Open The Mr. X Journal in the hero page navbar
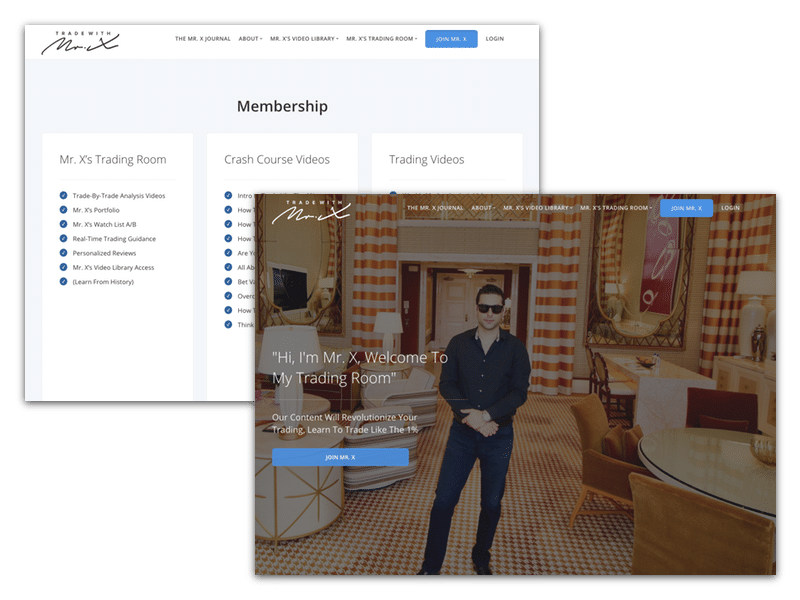This screenshot has width=800, height=600. [435, 208]
